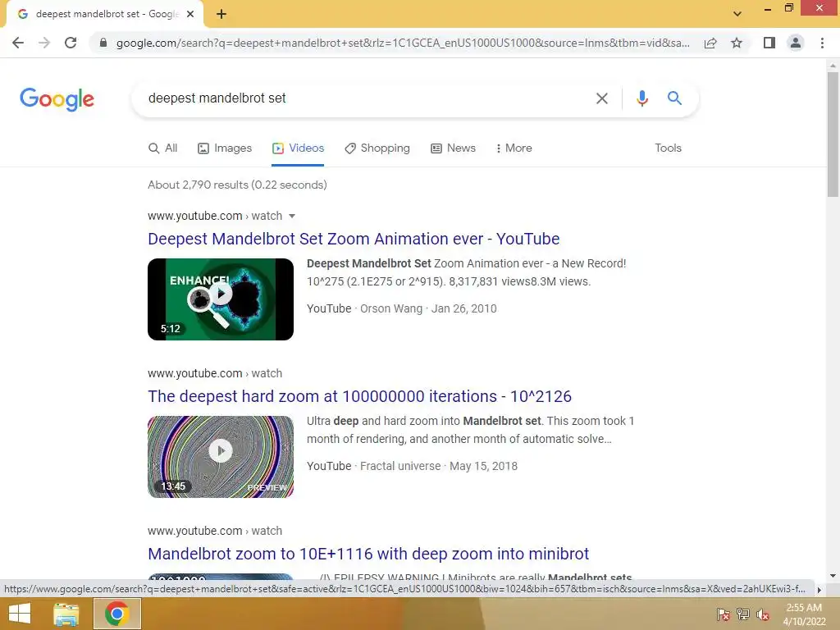
Task: Switch to Images results tab
Action: (225, 148)
